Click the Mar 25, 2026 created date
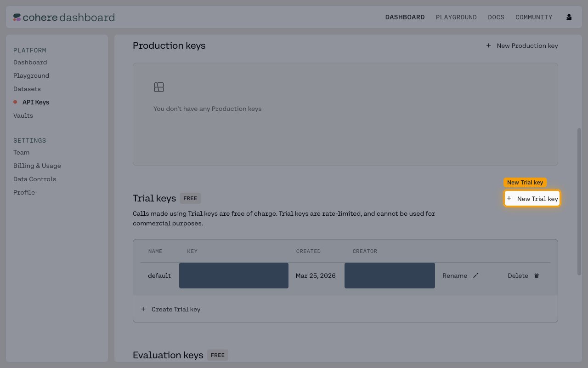Screen dimensions: 588x368 pyautogui.click(x=316, y=276)
